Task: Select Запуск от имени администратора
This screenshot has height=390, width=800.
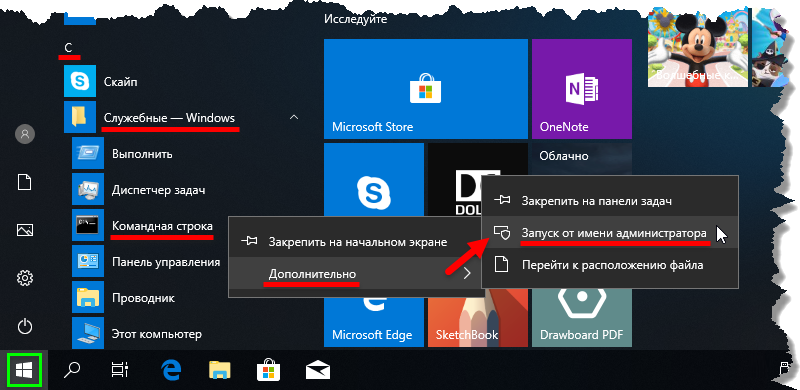Action: point(610,233)
